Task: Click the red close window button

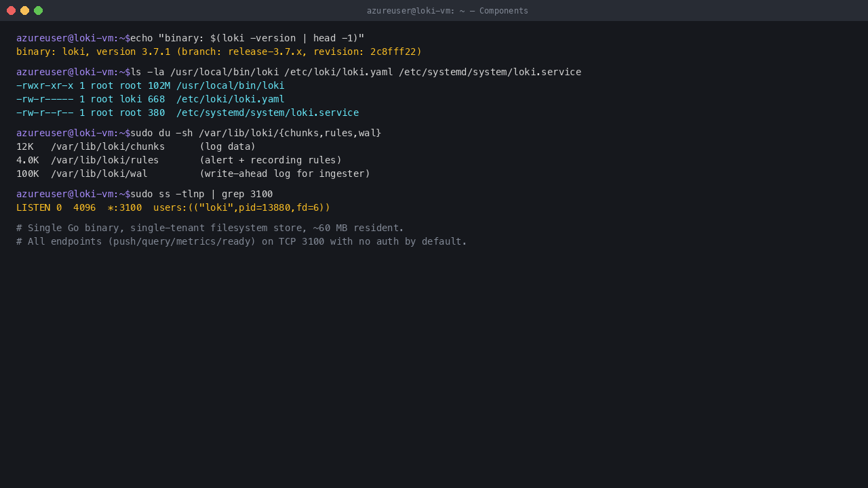Action: tap(11, 10)
